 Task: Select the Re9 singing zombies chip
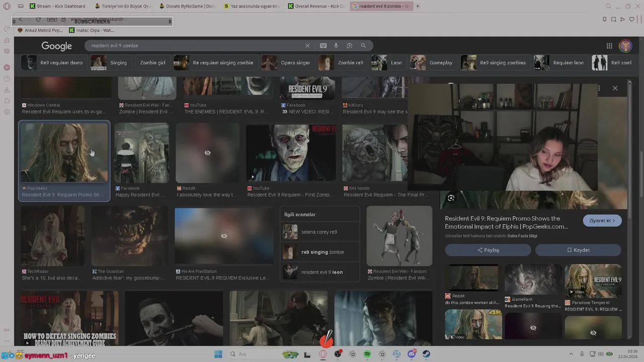[495, 63]
